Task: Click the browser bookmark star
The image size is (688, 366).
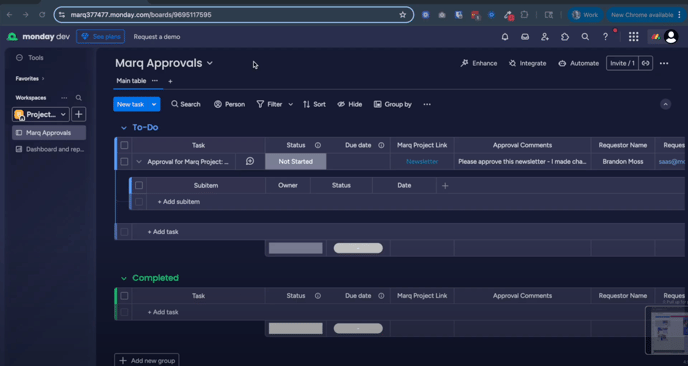Action: (x=402, y=15)
